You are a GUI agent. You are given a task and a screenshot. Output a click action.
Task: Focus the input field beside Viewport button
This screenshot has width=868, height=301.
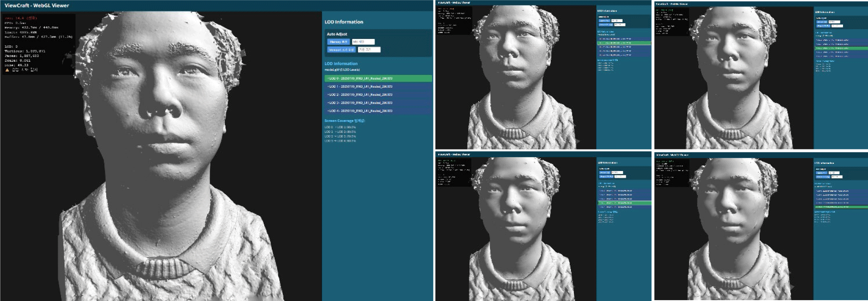coord(369,50)
